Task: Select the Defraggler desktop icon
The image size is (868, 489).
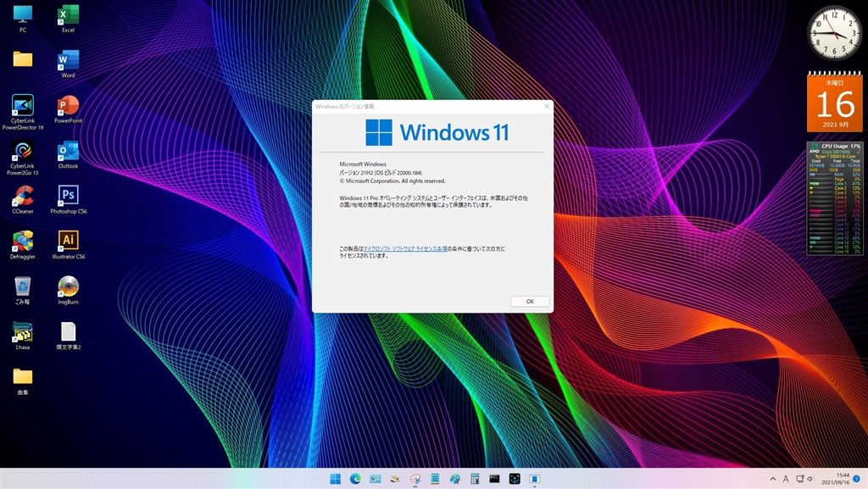Action: (x=23, y=241)
